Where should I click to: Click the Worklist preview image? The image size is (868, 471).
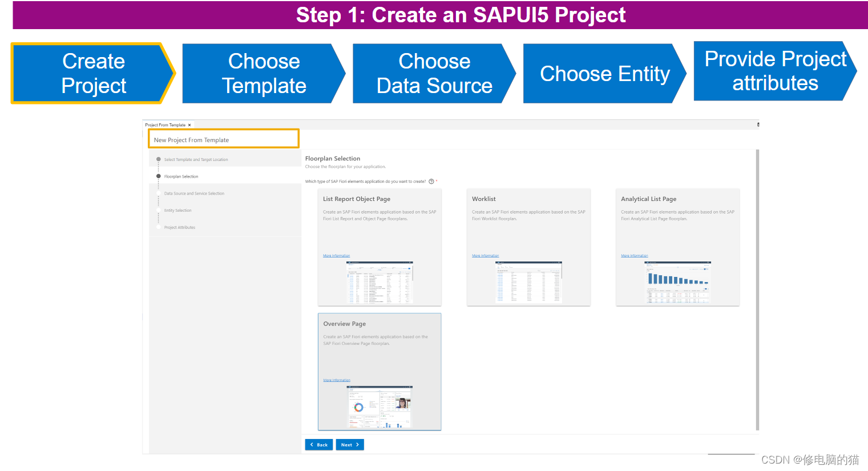tap(528, 283)
